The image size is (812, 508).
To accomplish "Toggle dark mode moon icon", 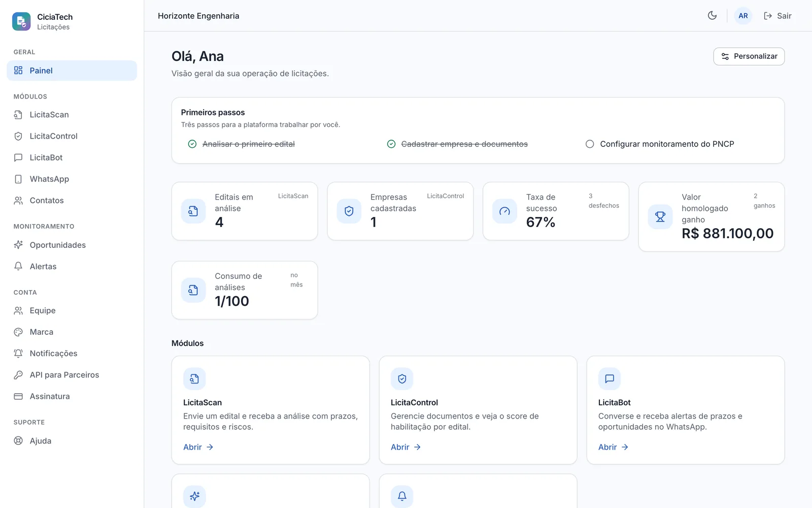I will pyautogui.click(x=713, y=16).
